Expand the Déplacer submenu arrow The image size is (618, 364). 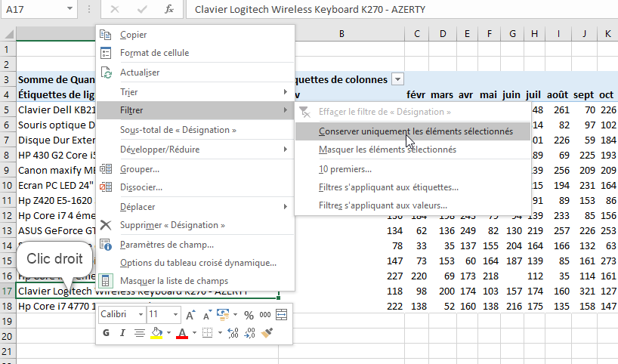(x=285, y=207)
